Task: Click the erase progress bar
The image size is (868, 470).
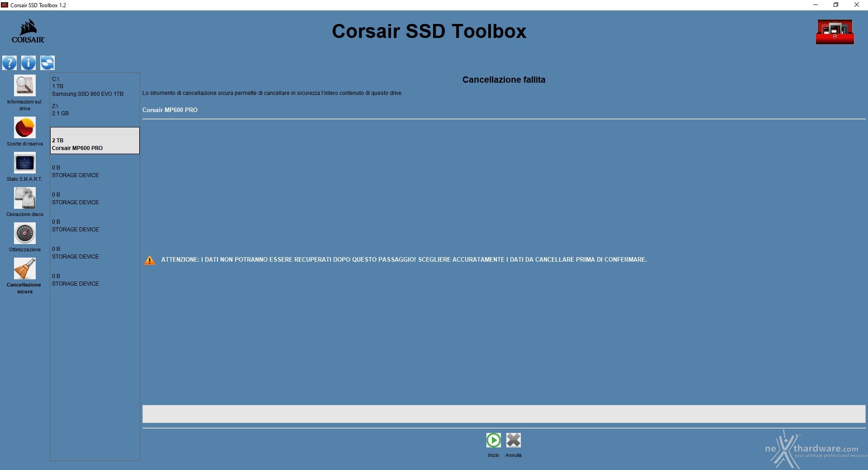Action: click(504, 414)
